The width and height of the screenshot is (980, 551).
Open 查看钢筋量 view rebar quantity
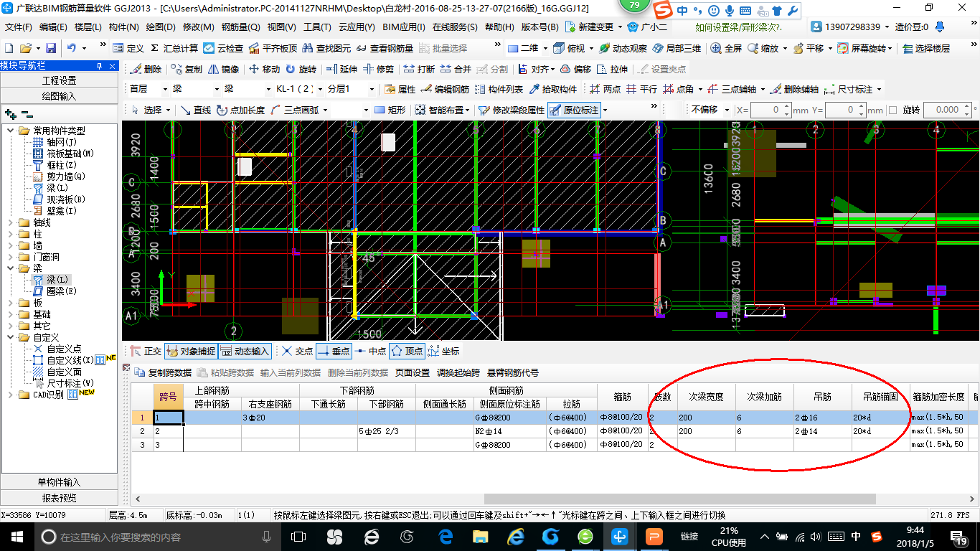pos(385,48)
